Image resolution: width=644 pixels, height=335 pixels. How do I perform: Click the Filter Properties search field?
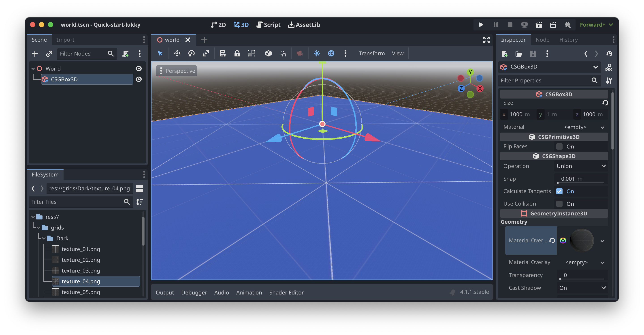point(545,80)
